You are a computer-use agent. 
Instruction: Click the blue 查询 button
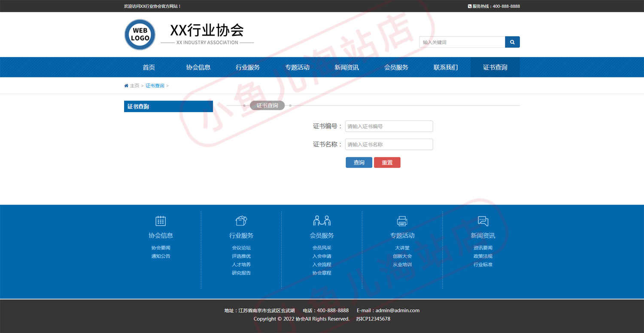pos(359,162)
